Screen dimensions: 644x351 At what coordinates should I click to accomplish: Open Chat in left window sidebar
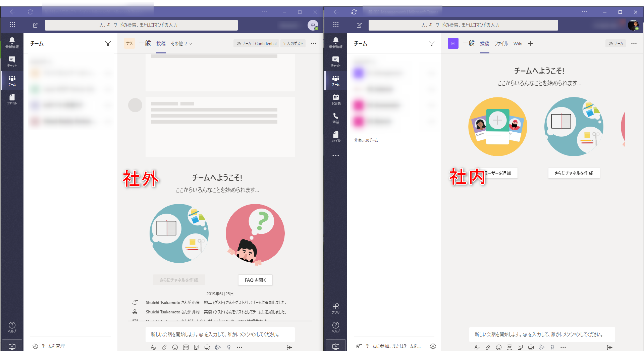click(x=12, y=61)
